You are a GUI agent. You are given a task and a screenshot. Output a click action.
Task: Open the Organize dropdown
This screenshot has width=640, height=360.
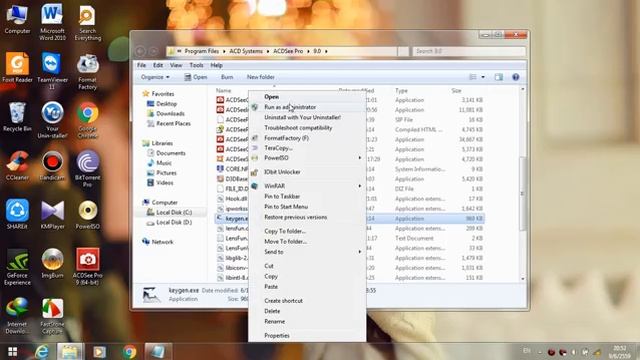[155, 77]
